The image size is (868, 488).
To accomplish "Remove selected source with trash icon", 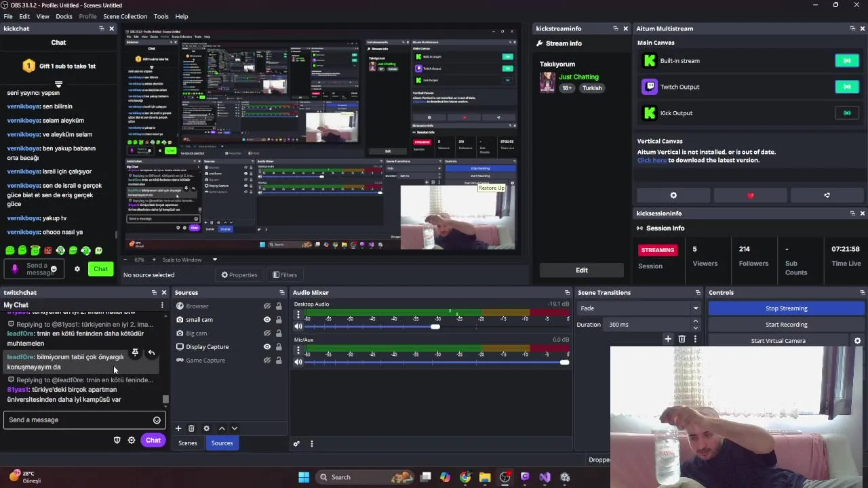I will pos(191,428).
